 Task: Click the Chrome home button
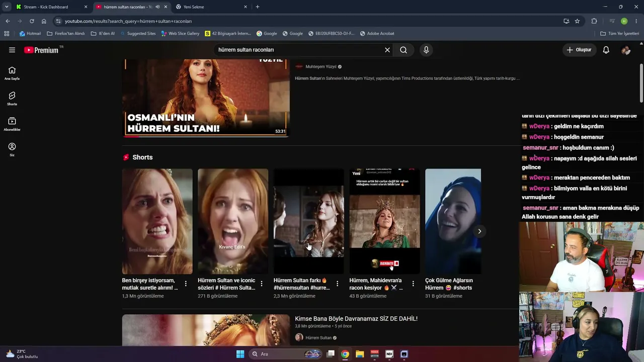tap(44, 21)
